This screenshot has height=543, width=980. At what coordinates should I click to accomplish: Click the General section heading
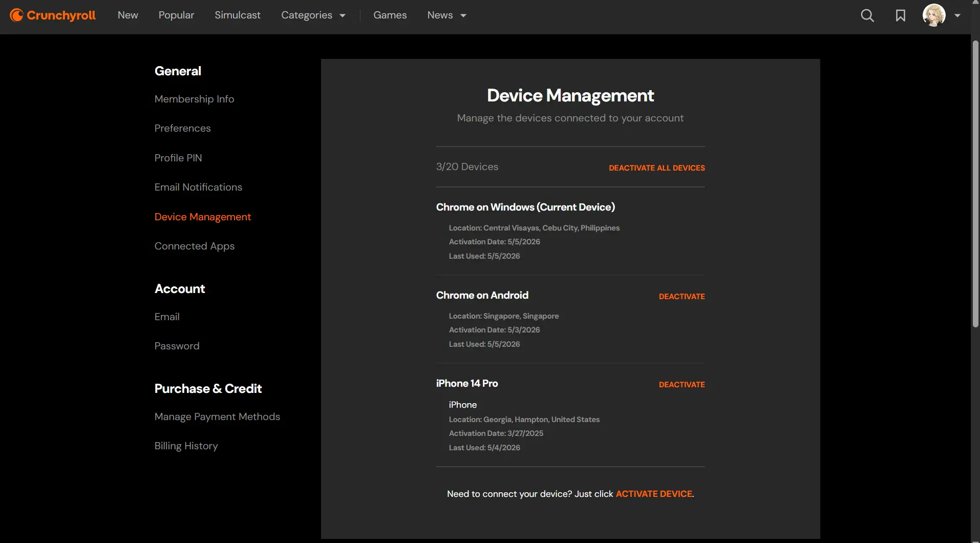tap(178, 71)
